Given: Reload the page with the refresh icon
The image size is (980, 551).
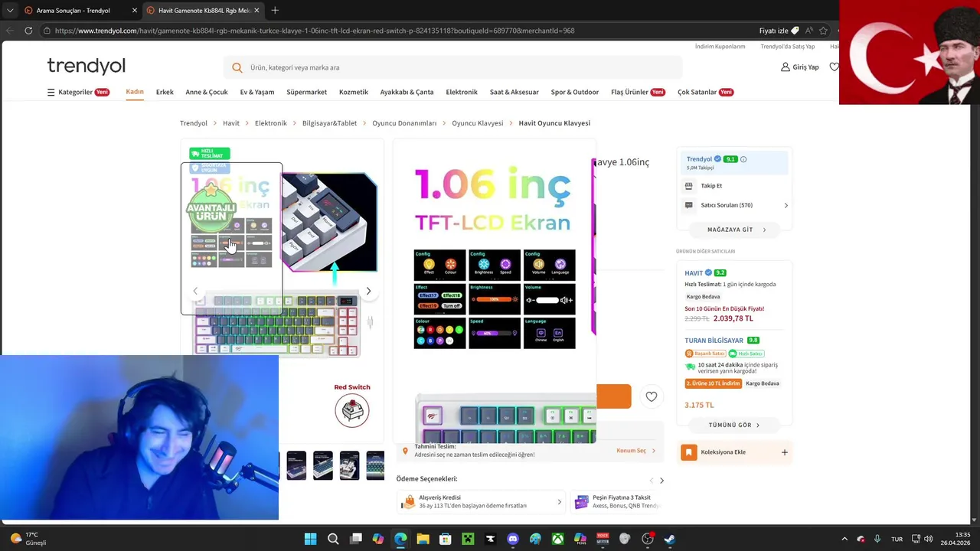Looking at the screenshot, I should [x=28, y=31].
